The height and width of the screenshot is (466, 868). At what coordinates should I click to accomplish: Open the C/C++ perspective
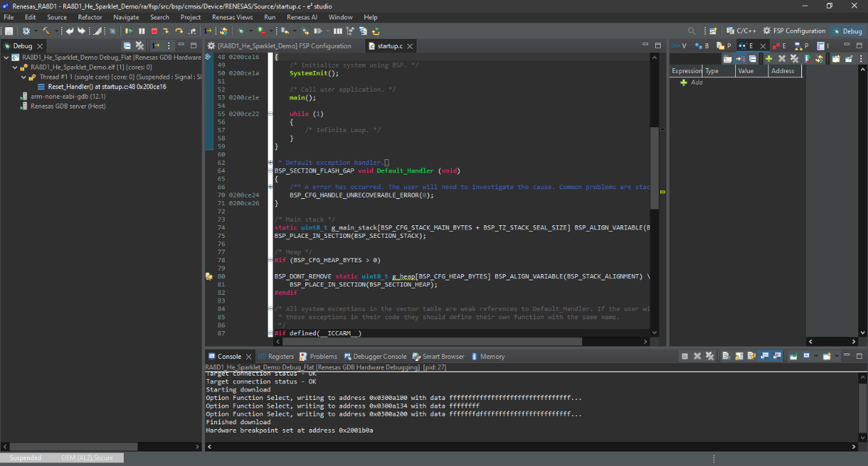click(741, 31)
